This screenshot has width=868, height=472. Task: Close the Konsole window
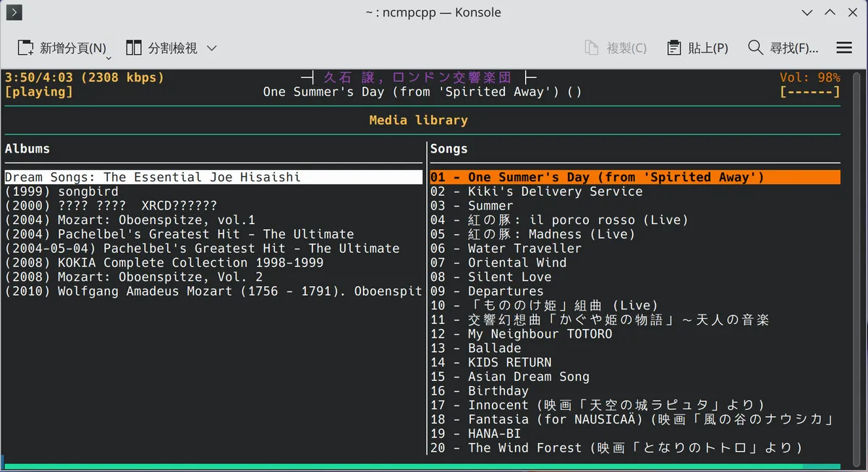pos(853,12)
